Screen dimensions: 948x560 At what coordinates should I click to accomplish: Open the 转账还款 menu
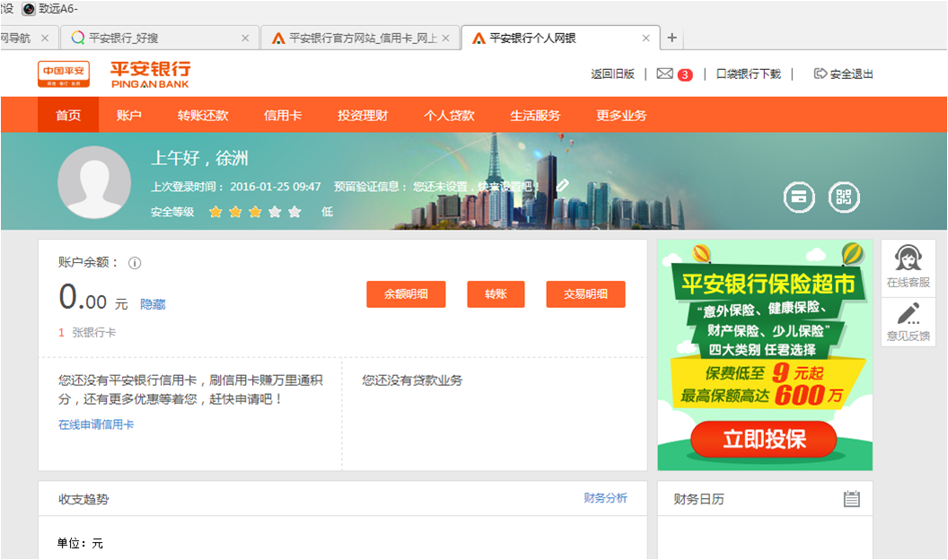pyautogui.click(x=203, y=116)
